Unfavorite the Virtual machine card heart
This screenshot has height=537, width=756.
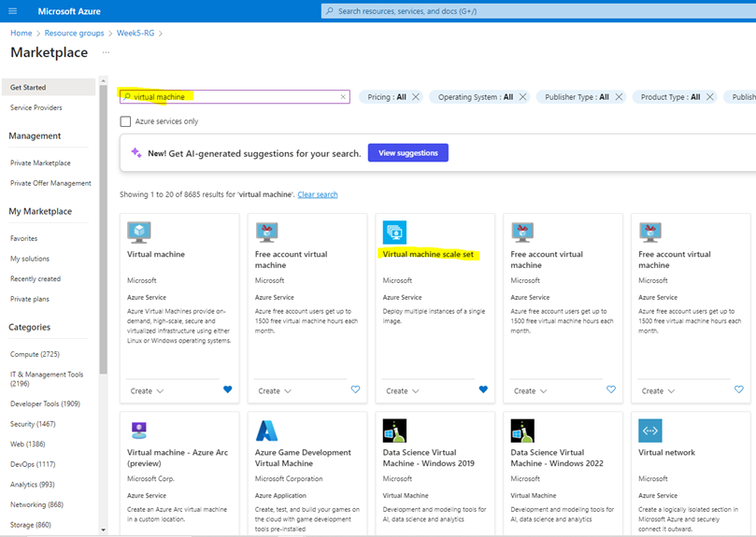pos(228,389)
